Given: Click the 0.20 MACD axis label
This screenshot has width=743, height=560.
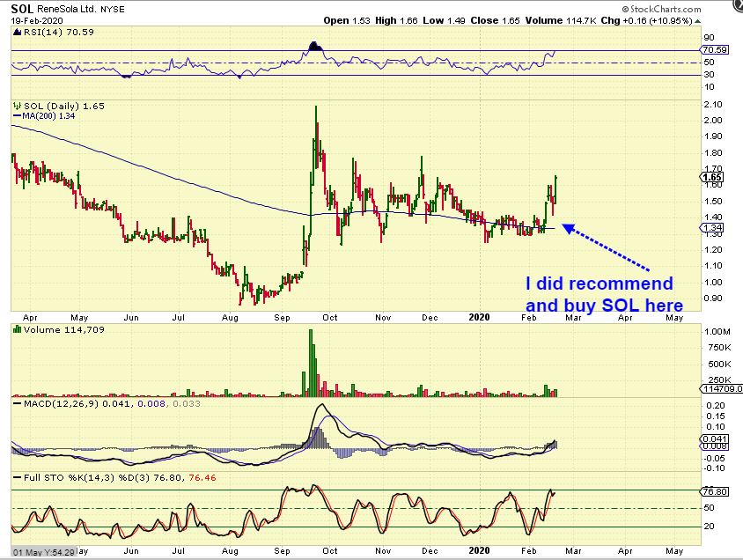Looking at the screenshot, I should 716,406.
